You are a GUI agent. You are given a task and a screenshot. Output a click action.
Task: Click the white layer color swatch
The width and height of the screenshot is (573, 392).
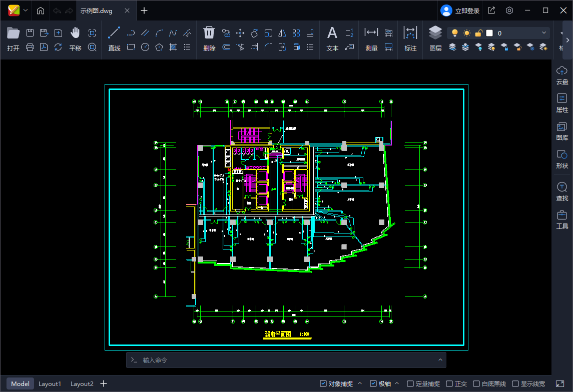pyautogui.click(x=489, y=33)
